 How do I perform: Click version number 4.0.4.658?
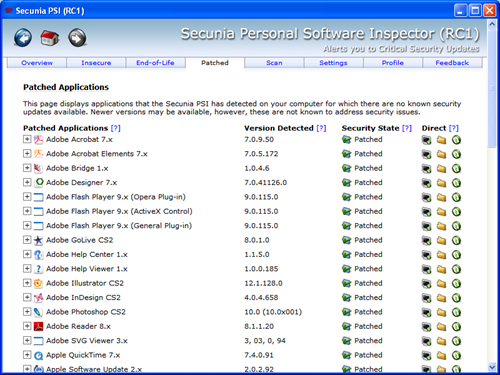(x=261, y=298)
